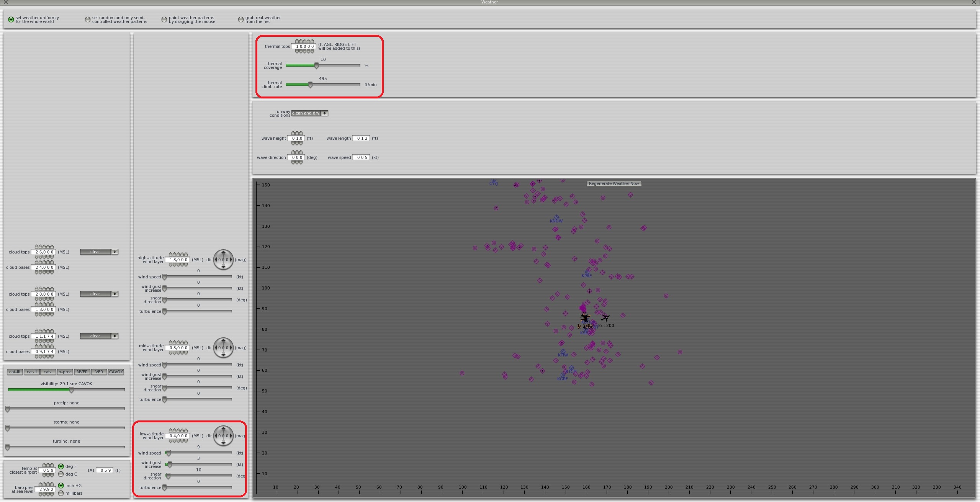Click the CAVOK preset button
This screenshot has height=502, width=980.
pos(116,372)
